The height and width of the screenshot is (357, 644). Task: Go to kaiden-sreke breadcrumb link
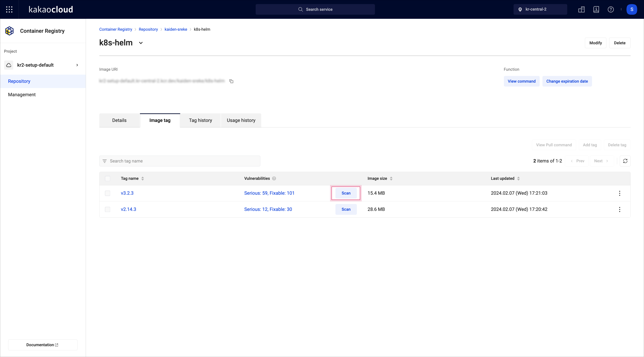176,30
